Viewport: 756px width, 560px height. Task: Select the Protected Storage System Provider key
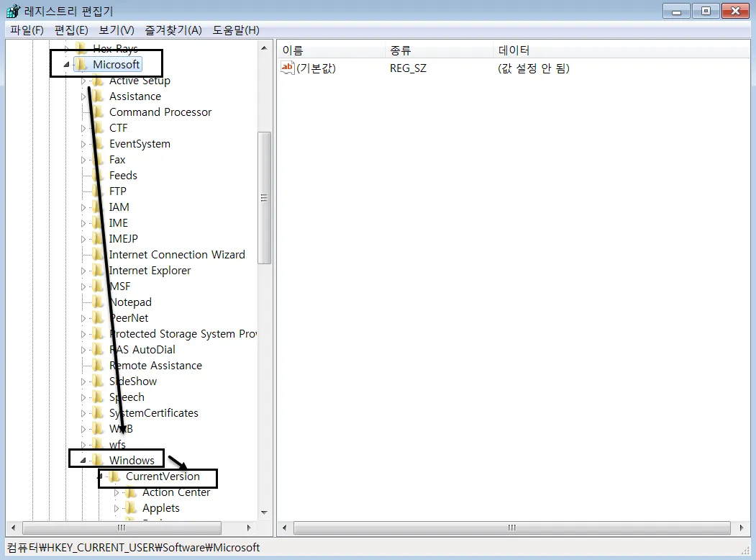tap(183, 334)
